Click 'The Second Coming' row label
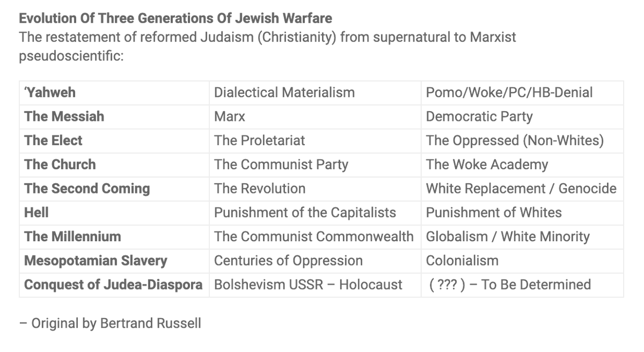 pyautogui.click(x=87, y=189)
